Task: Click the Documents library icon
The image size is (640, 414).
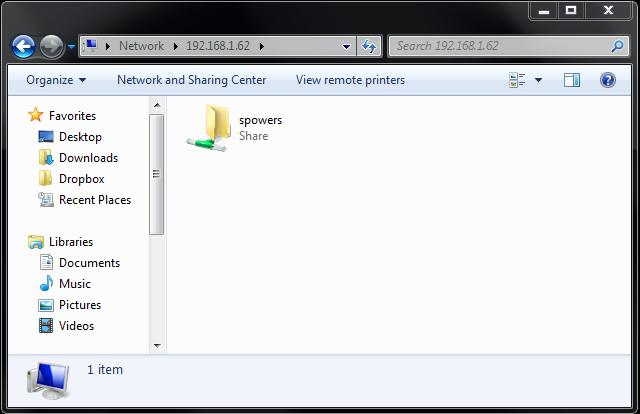Action: coord(46,262)
